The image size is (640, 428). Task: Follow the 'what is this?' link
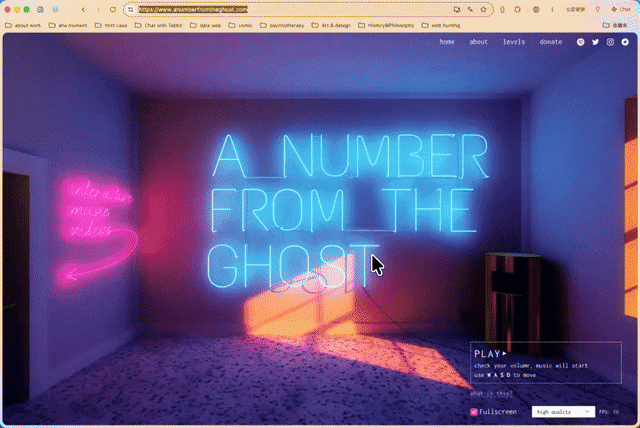tap(491, 393)
